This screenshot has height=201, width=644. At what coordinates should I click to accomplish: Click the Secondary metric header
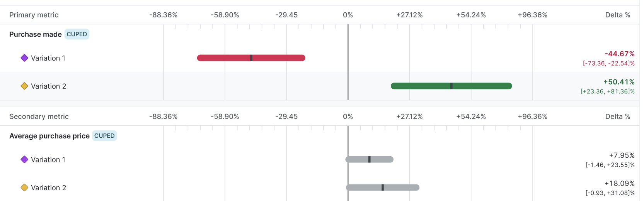(x=39, y=117)
